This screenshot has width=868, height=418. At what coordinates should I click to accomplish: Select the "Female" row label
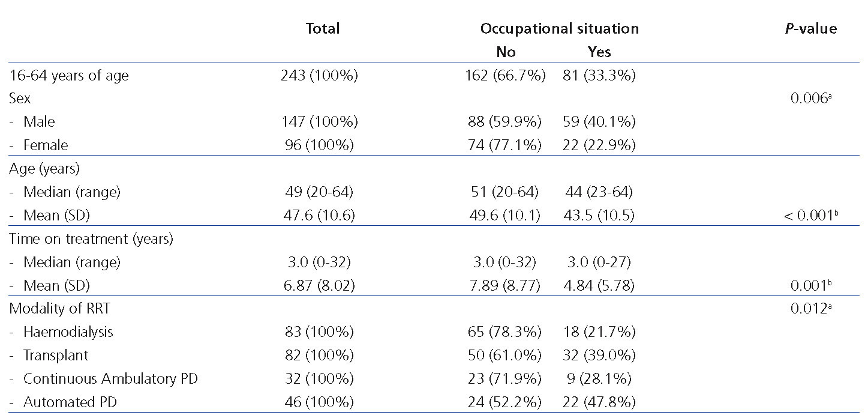[x=46, y=145]
